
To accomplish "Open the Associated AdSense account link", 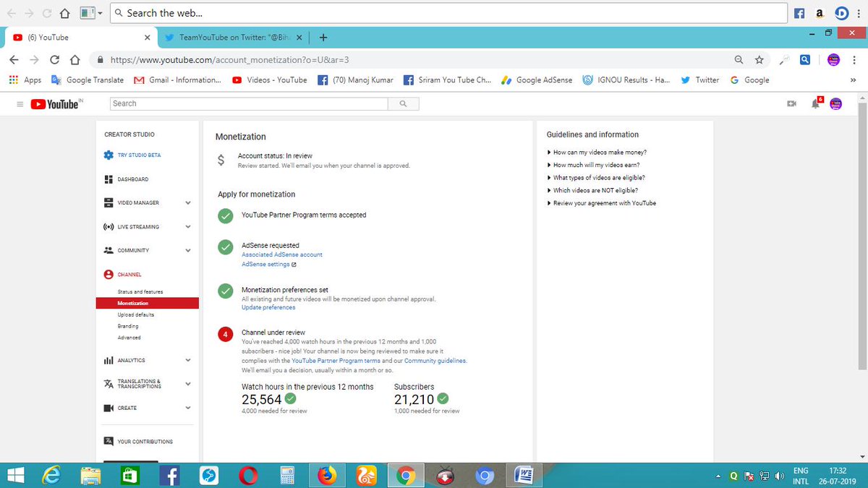I will [x=282, y=254].
